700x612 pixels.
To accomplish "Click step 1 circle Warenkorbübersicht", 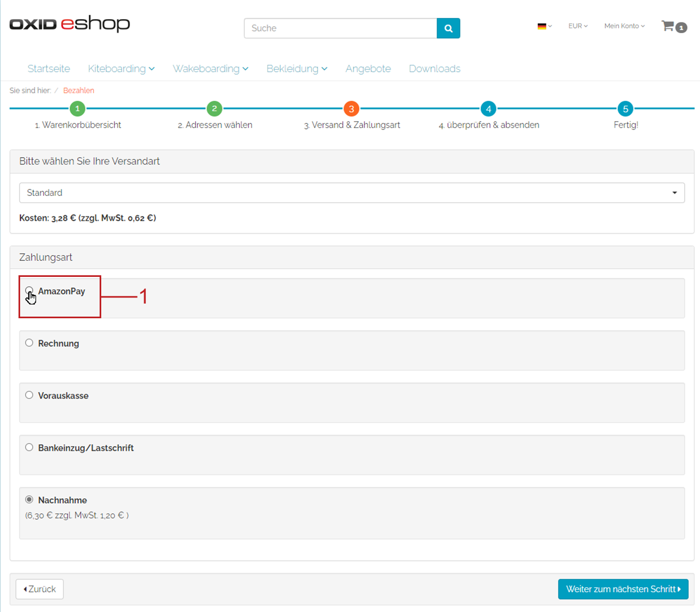I will [77, 109].
